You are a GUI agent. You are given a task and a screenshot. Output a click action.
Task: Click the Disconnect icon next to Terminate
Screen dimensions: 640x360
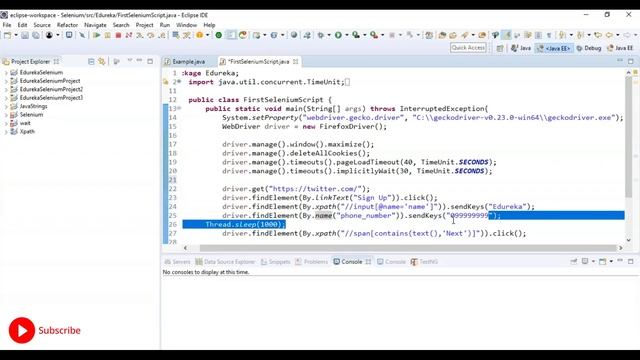[x=129, y=35]
